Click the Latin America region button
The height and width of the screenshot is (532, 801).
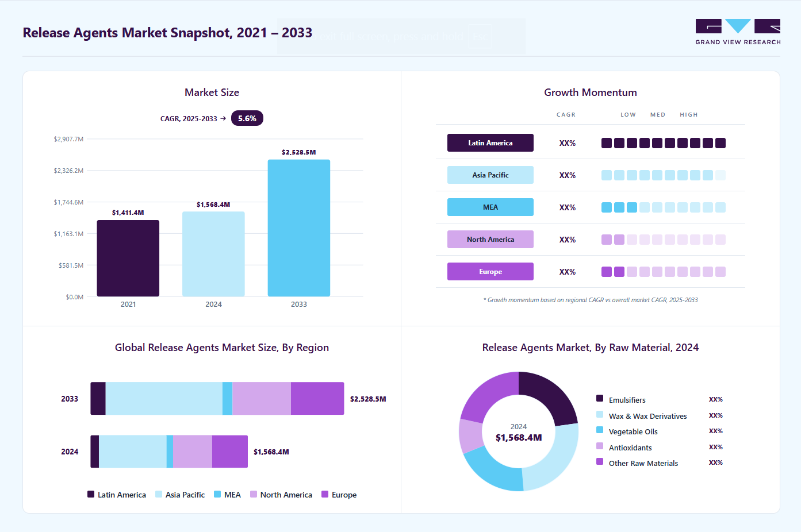click(490, 143)
